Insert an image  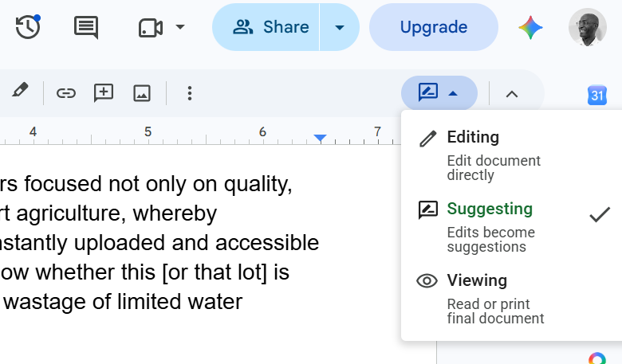(142, 93)
